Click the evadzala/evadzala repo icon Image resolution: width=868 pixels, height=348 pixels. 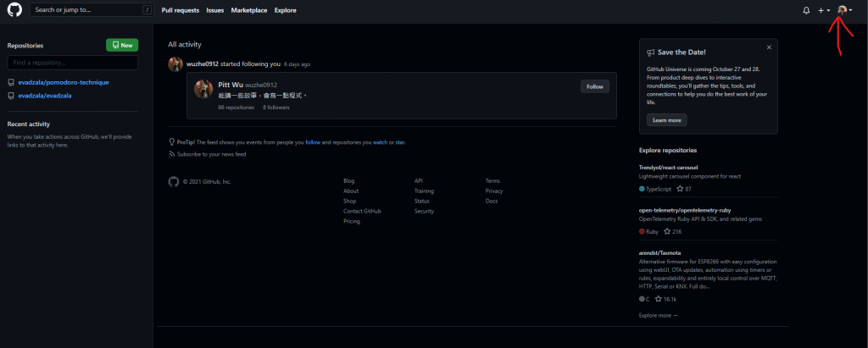click(11, 96)
